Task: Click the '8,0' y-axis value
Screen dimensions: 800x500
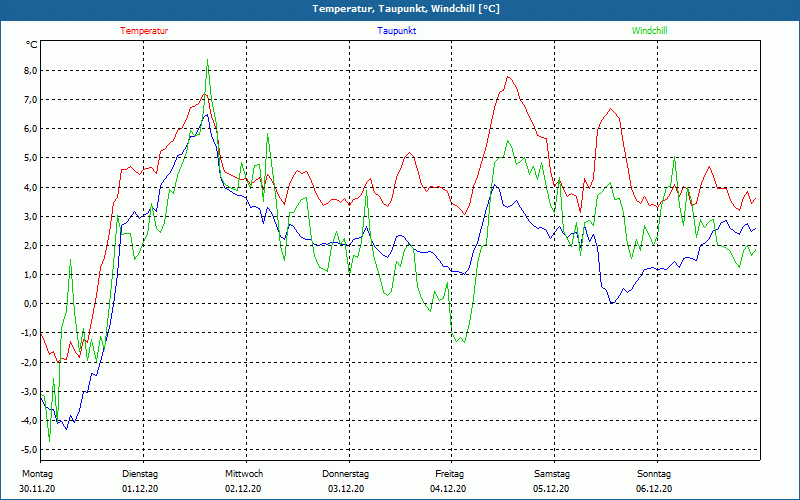Action: [31, 70]
